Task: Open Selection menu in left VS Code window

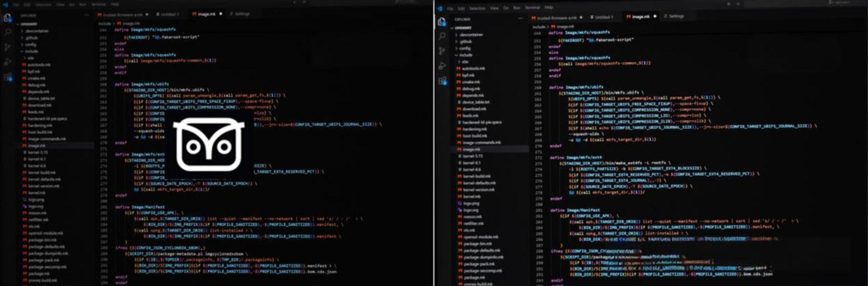Action: pos(43,5)
